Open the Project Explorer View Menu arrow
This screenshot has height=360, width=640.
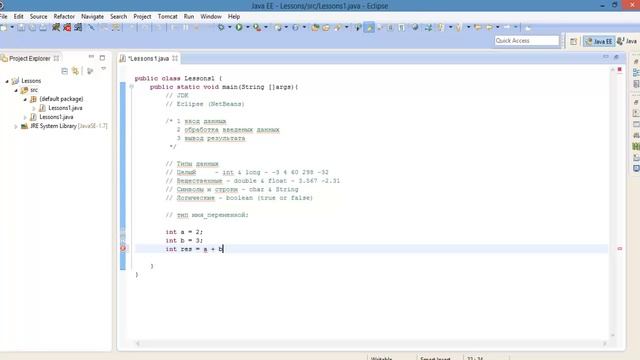tap(103, 69)
